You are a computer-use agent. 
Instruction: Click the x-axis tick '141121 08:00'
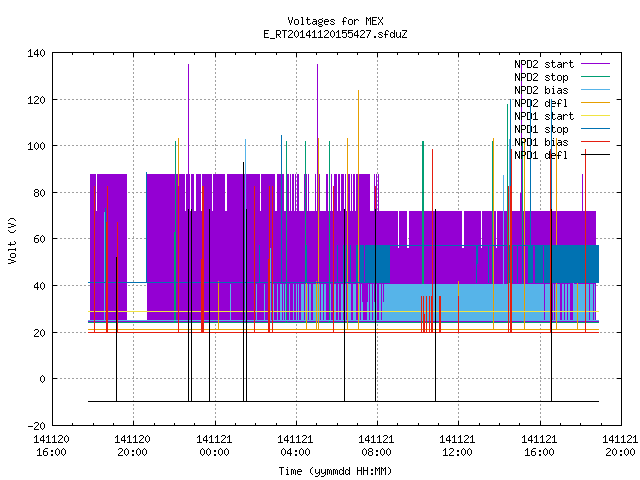coord(376,446)
